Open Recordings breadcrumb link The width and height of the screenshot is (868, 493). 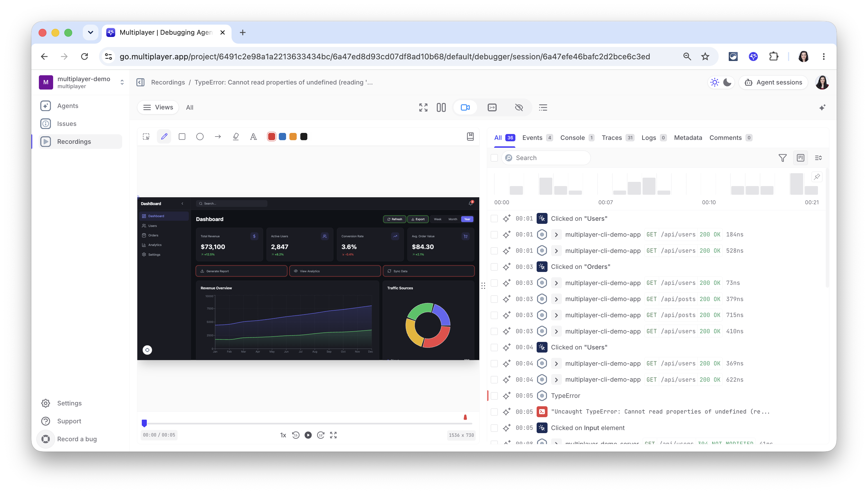[x=168, y=82]
